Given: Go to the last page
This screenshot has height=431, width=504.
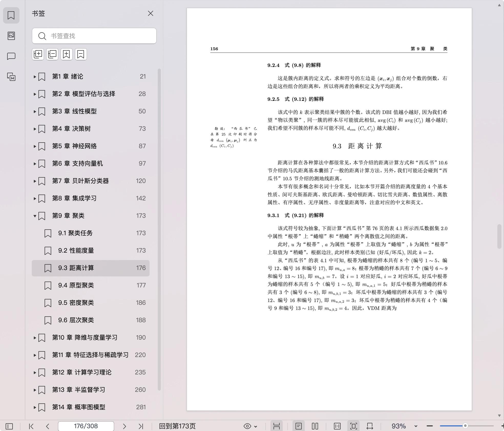Looking at the screenshot, I should (141, 426).
